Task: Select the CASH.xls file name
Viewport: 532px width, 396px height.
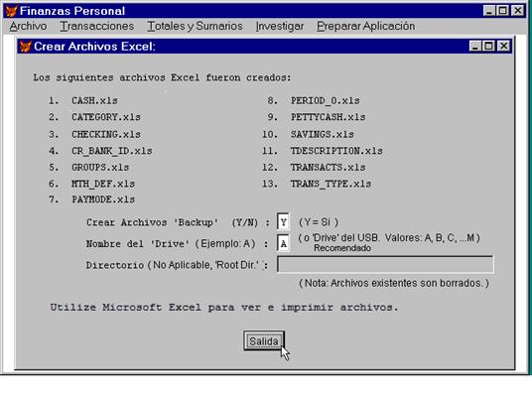Action: (x=94, y=100)
